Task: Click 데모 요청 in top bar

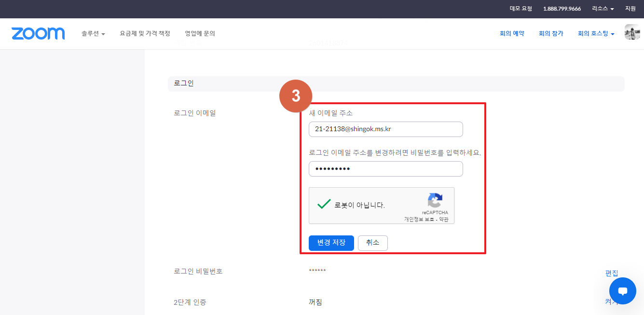Action: click(x=521, y=9)
